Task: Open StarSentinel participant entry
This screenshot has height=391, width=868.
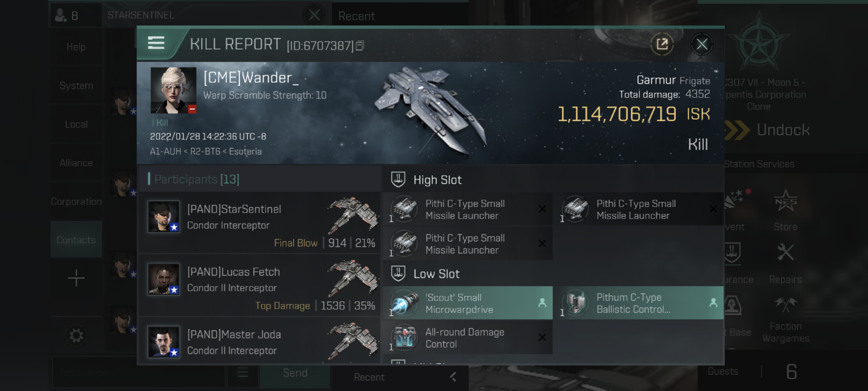Action: click(260, 223)
